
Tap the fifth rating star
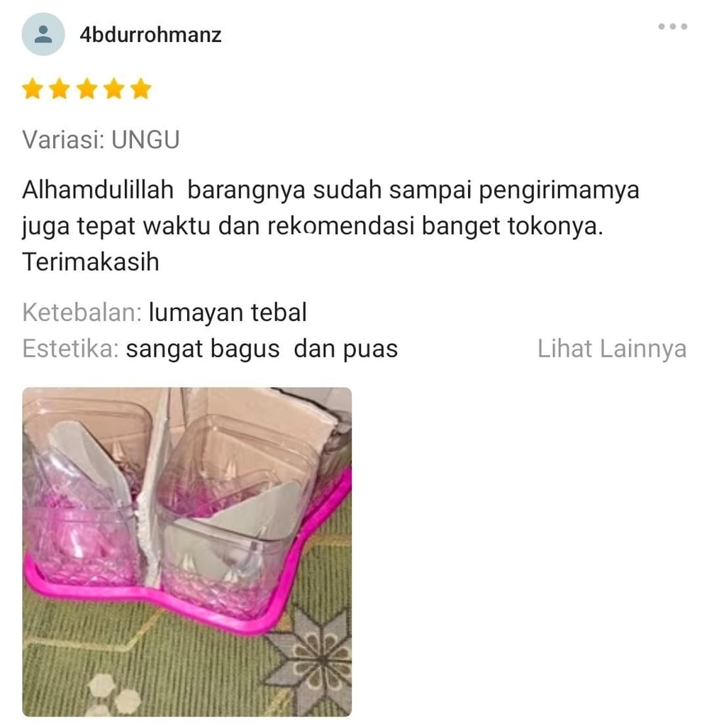tap(140, 89)
